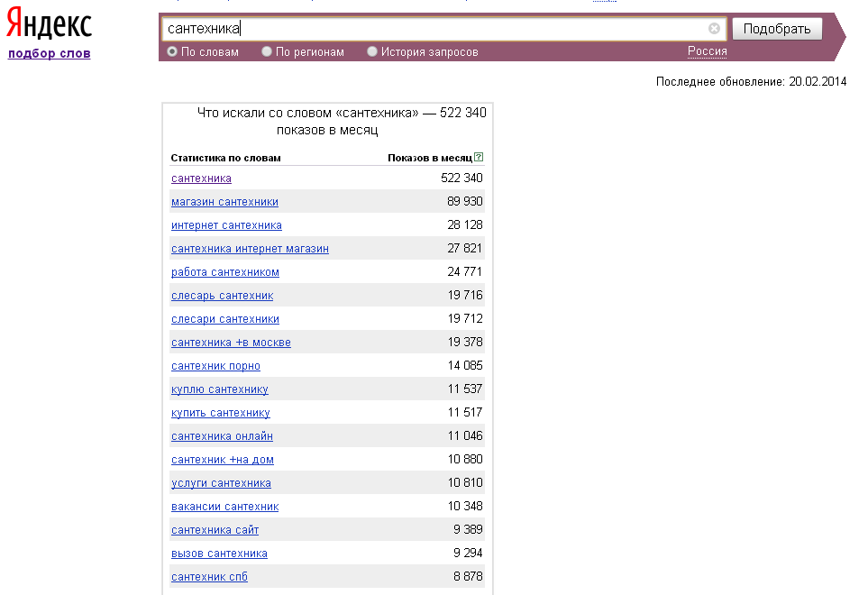Open the вакансии сантехник link
The image size is (868, 595).
(x=225, y=507)
